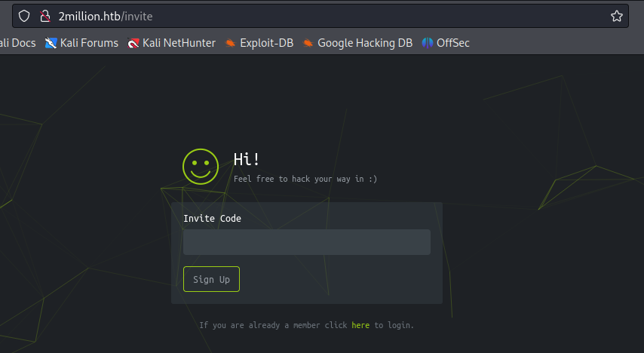Open the OffSec bookmark label

[x=453, y=43]
